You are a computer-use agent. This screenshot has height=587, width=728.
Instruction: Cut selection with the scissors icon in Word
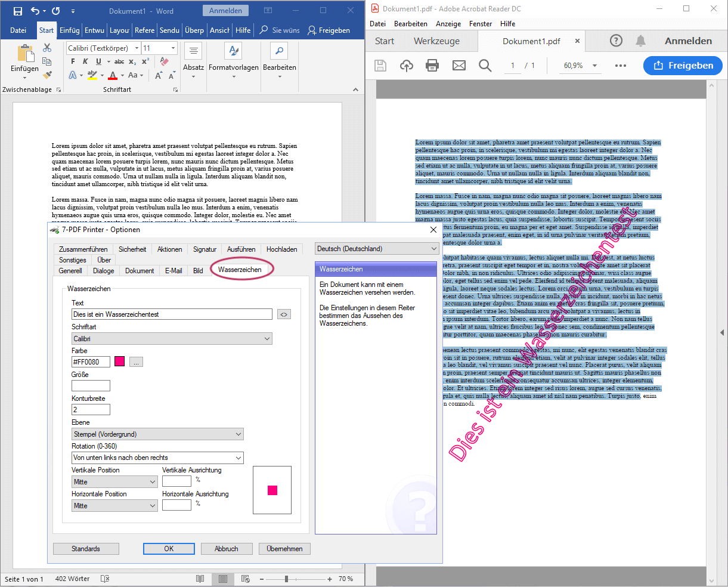click(x=47, y=48)
